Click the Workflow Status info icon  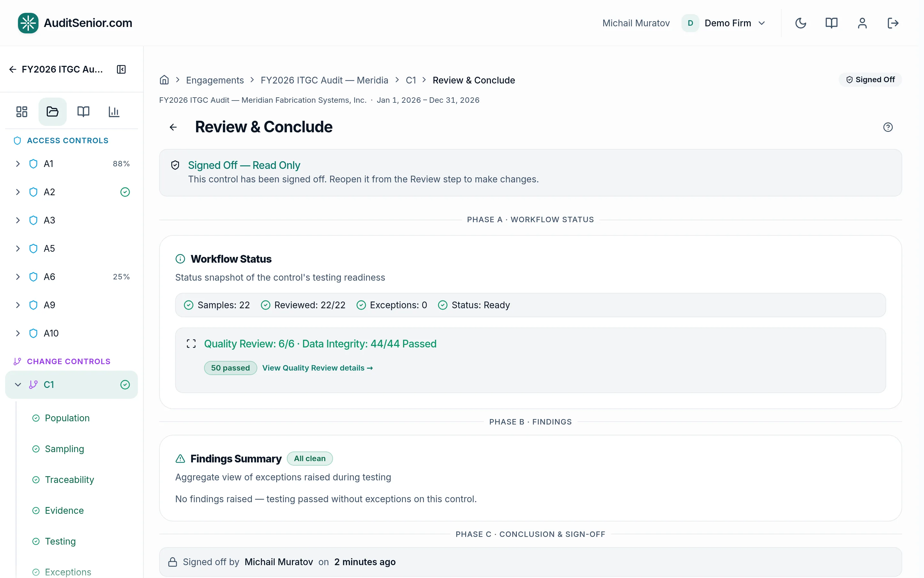coord(180,259)
